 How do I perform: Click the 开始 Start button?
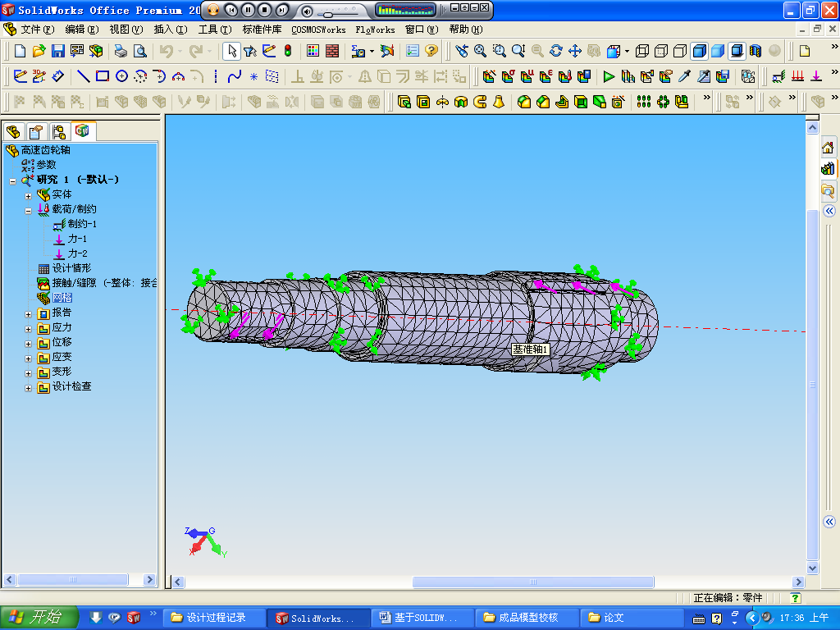click(x=39, y=617)
